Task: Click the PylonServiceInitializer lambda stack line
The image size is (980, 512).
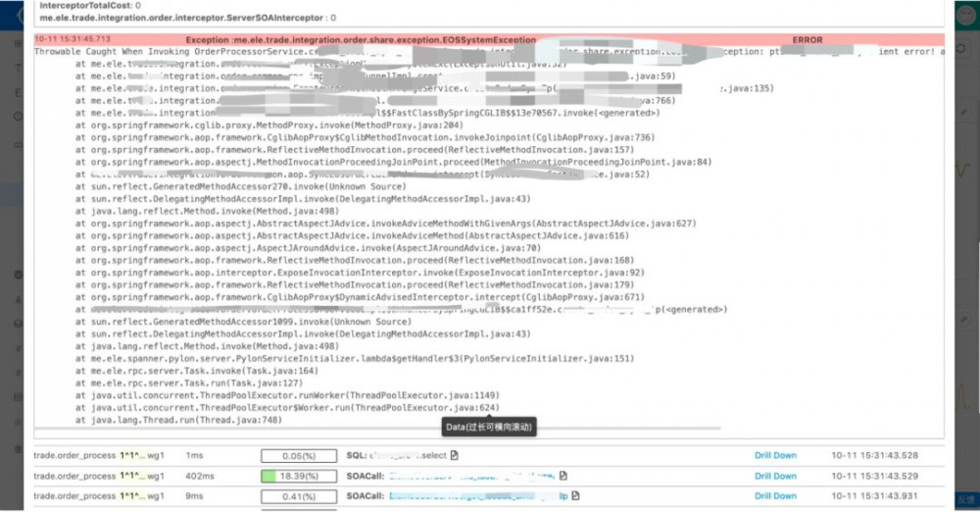Action: click(x=355, y=359)
